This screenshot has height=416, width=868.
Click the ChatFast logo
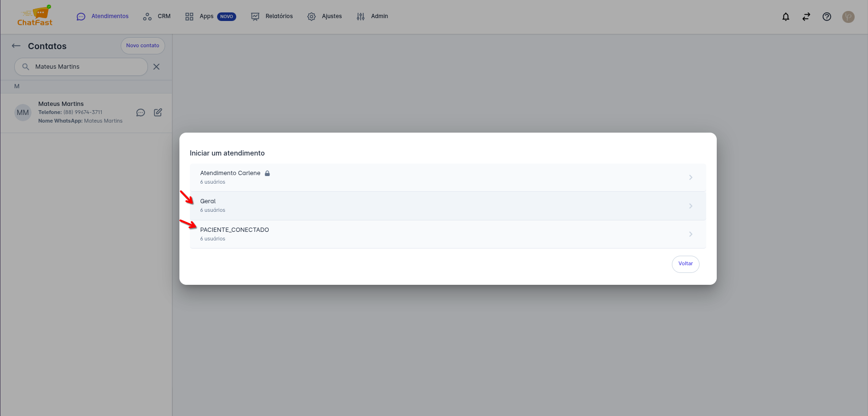pyautogui.click(x=35, y=16)
